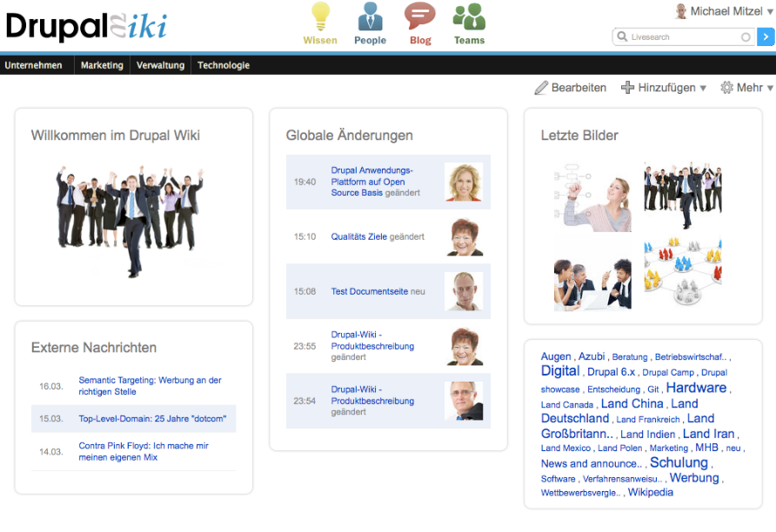Select the Land Polen tag
776x532 pixels.
(620, 449)
